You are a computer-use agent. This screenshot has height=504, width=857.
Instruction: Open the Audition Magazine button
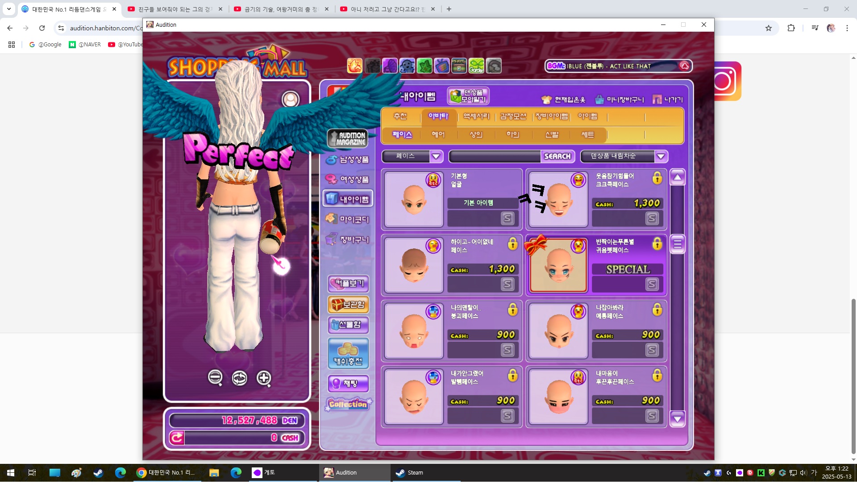click(348, 138)
